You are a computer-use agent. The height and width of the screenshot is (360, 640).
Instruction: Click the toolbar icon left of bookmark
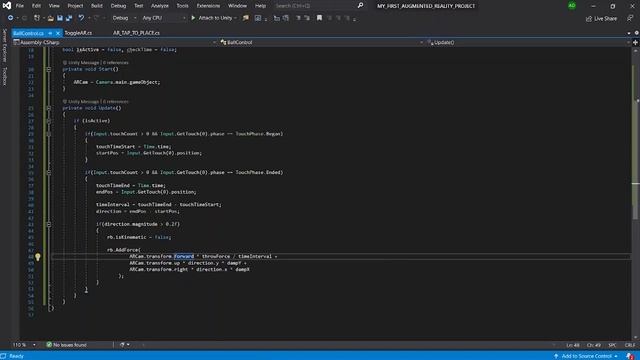[307, 18]
